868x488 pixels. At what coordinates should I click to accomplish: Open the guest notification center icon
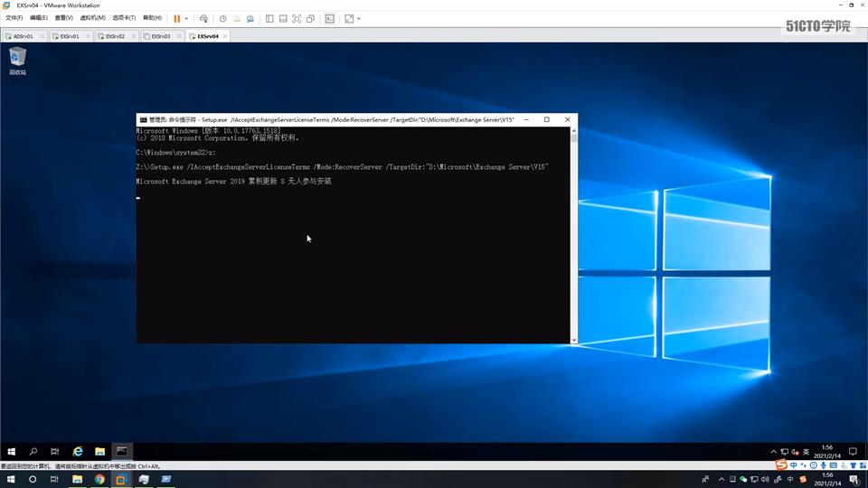(x=853, y=452)
